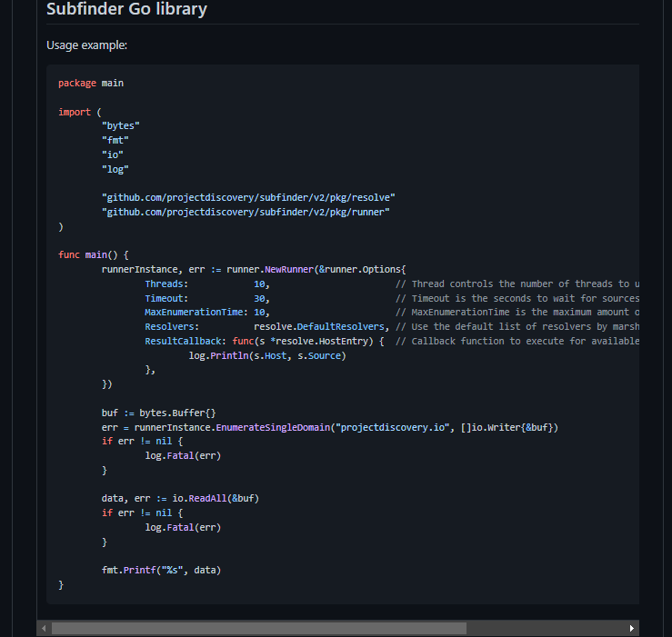This screenshot has width=672, height=637.
Task: Click the "Thread controls the number" comment
Action: (x=517, y=284)
